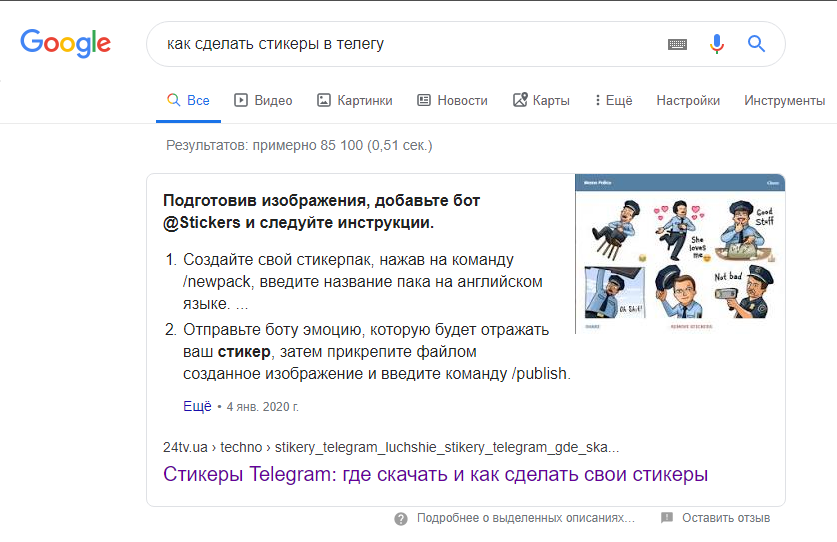Click the blue search magnifier button

click(756, 43)
